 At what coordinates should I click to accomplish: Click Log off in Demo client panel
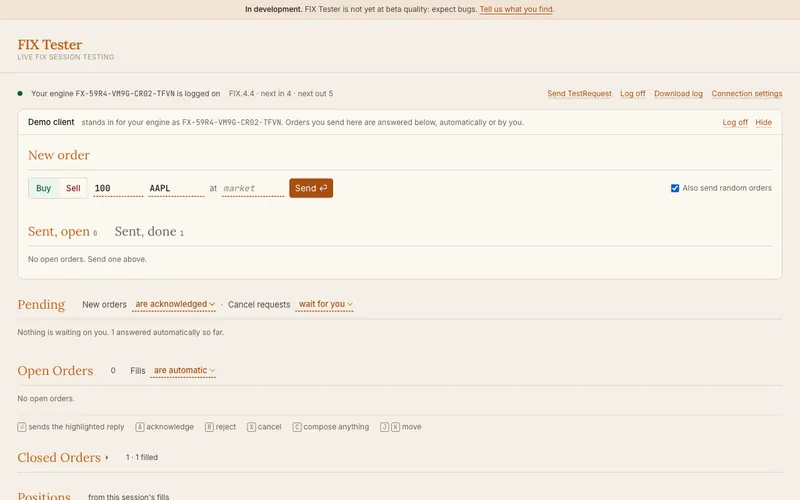coord(735,122)
